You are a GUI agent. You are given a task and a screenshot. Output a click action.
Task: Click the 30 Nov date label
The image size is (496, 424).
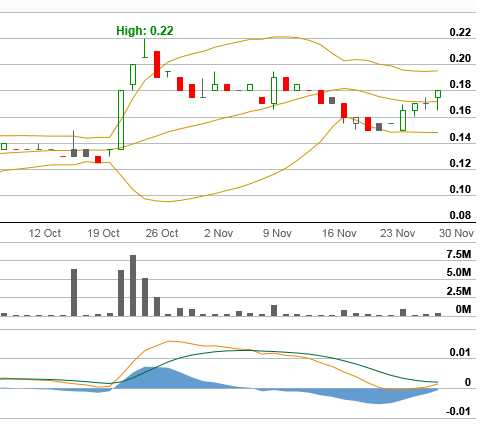point(456,233)
